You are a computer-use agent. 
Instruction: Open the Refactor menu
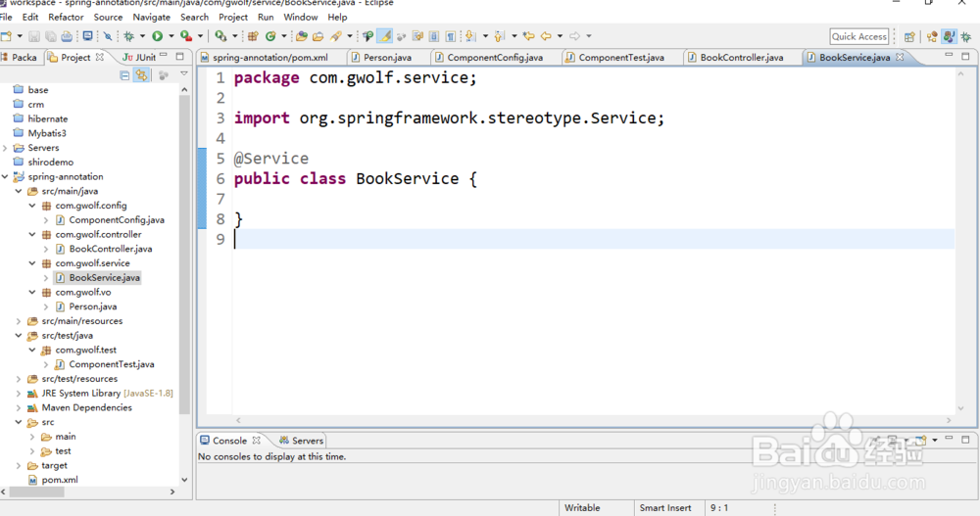pos(66,17)
